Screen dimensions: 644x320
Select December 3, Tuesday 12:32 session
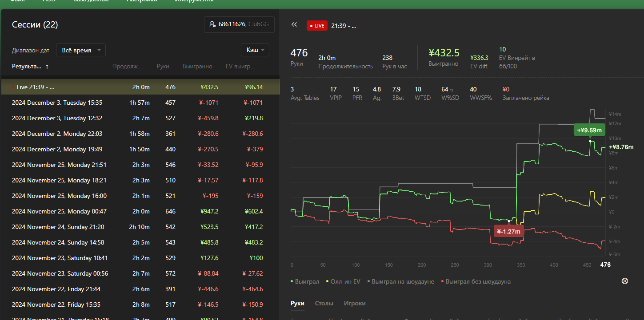click(x=140, y=118)
